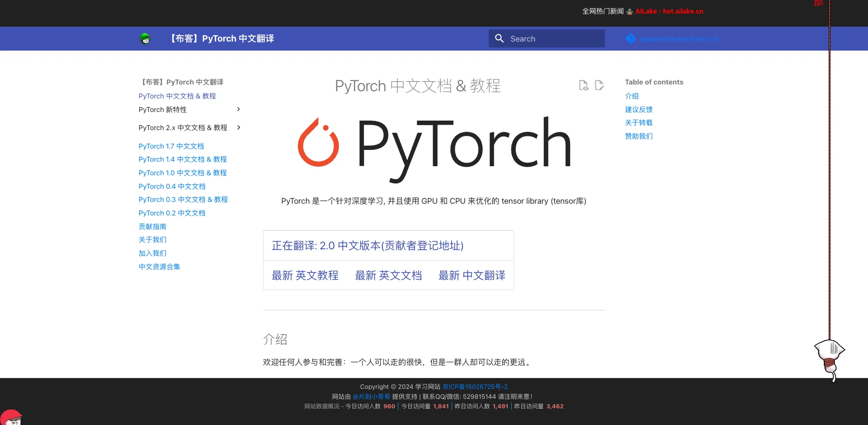
Task: Open the 京ICP备15026725号-2 footer link
Action: (475, 387)
